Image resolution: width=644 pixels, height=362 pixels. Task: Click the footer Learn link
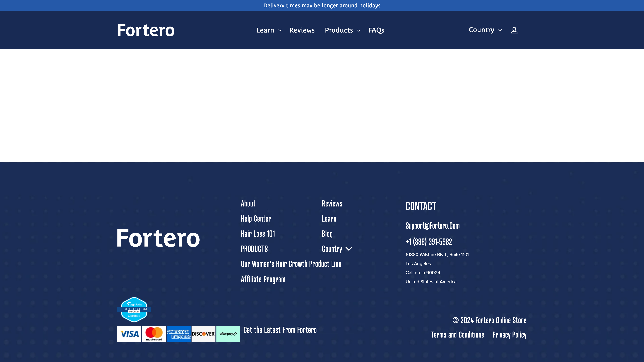click(x=329, y=219)
